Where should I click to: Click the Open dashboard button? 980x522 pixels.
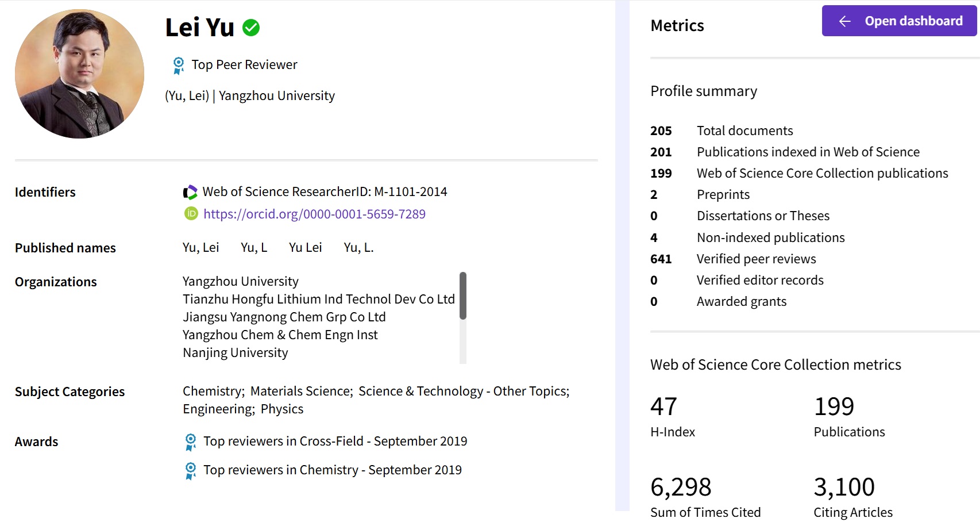coord(898,21)
